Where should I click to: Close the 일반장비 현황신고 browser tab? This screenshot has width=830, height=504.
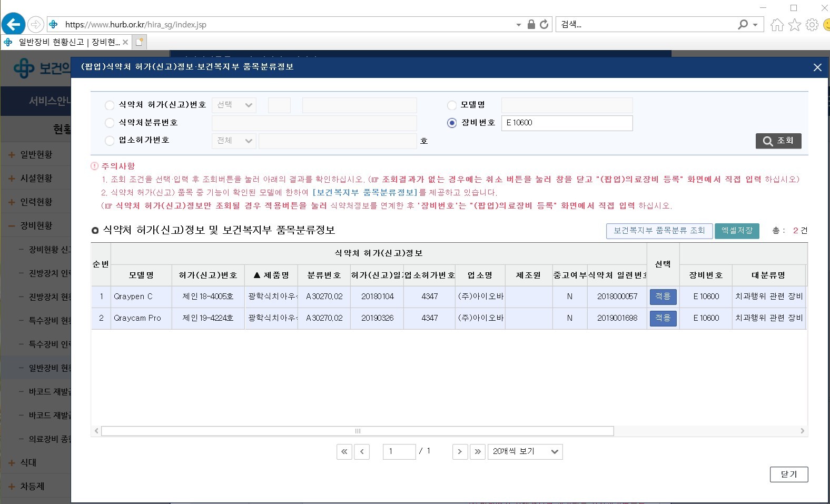(x=125, y=42)
